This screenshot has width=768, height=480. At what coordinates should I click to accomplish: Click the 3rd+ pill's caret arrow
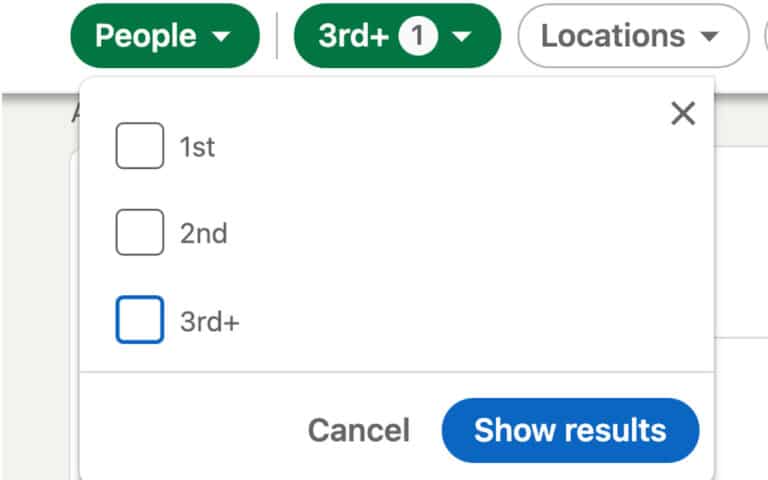(x=461, y=37)
